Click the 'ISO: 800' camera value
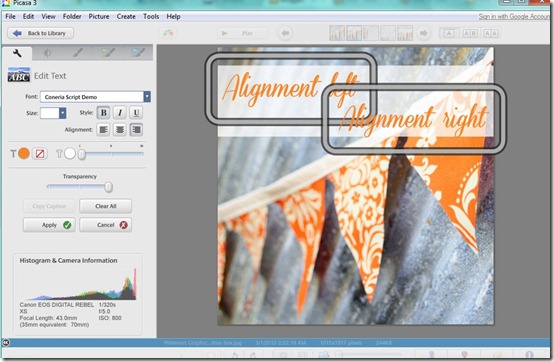 tap(110, 318)
